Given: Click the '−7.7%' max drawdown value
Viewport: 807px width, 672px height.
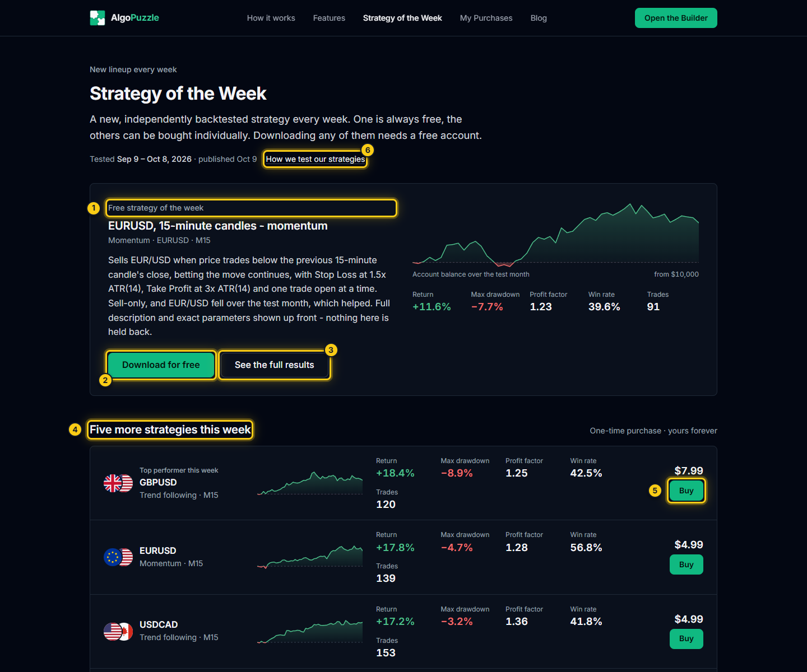Looking at the screenshot, I should (x=487, y=307).
